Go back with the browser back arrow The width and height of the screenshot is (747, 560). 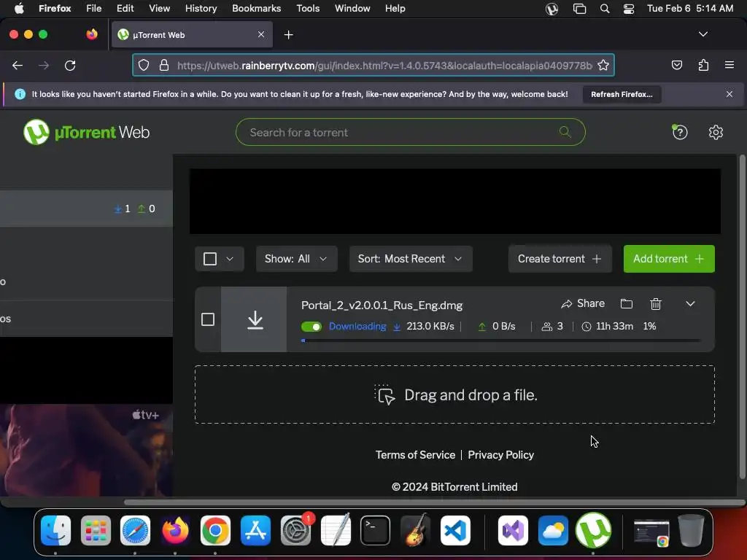pos(18,65)
